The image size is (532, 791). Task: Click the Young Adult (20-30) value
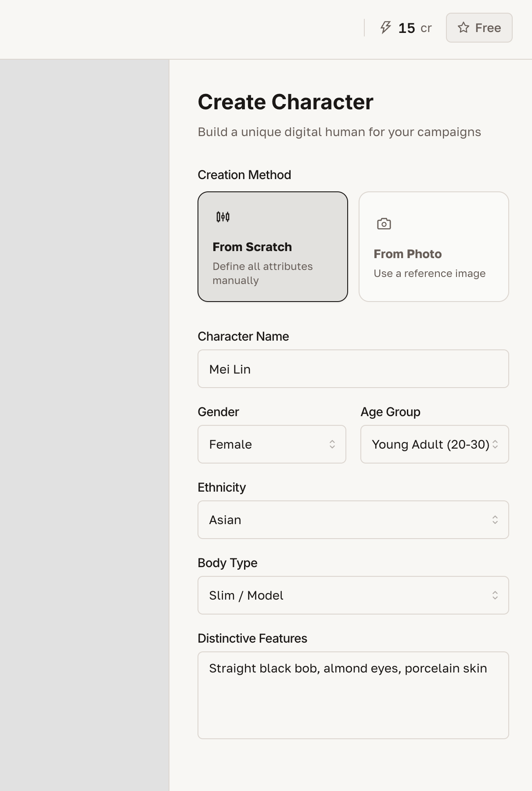(x=430, y=444)
